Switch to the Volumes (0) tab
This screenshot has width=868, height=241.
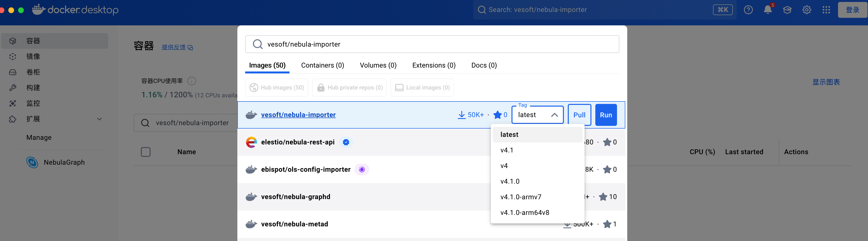pos(378,65)
